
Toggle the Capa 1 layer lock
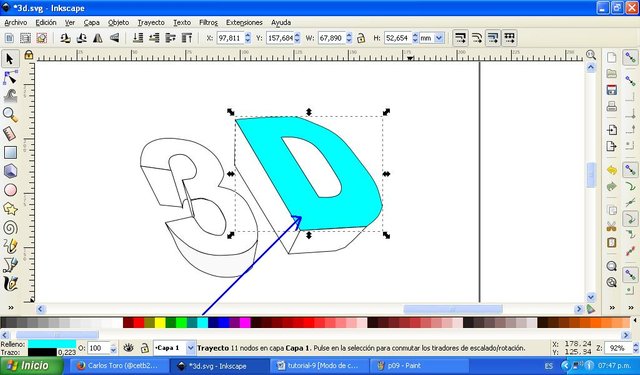click(144, 348)
